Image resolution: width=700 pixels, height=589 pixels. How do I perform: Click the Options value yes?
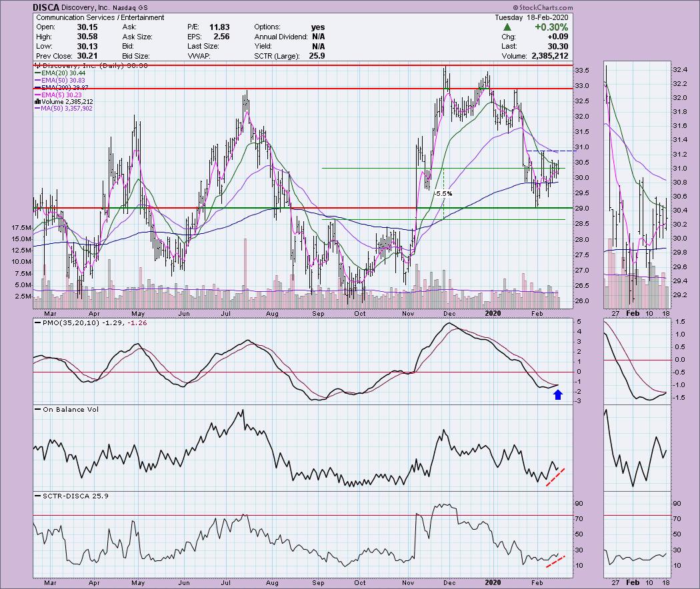318,27
